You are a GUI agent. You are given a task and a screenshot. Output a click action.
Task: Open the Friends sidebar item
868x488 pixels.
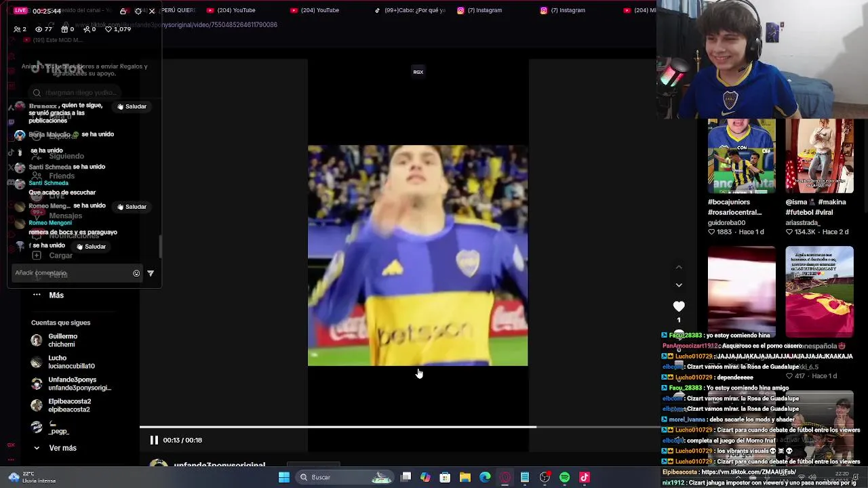pos(53,176)
